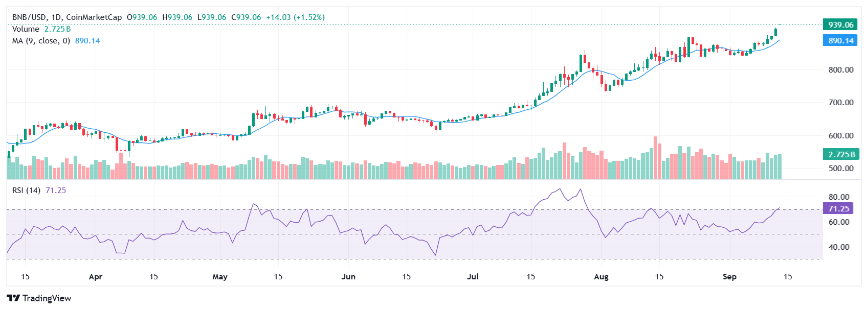Click the TradingView logo
This screenshot has width=868, height=310.
[x=39, y=298]
